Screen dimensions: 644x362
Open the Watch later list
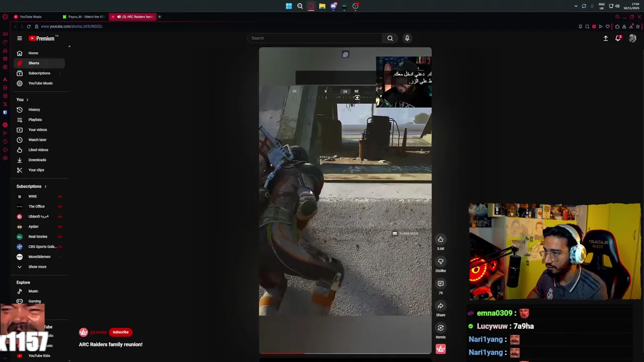39,140
